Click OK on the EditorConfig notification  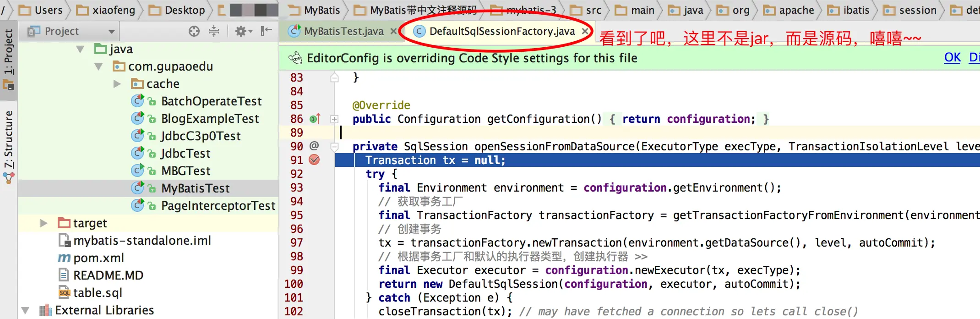pos(953,58)
